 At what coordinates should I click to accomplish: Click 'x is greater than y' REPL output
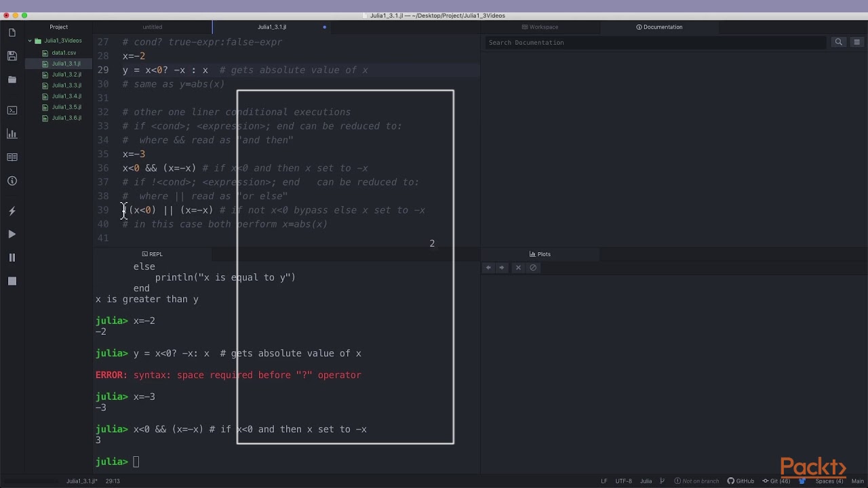pos(147,299)
